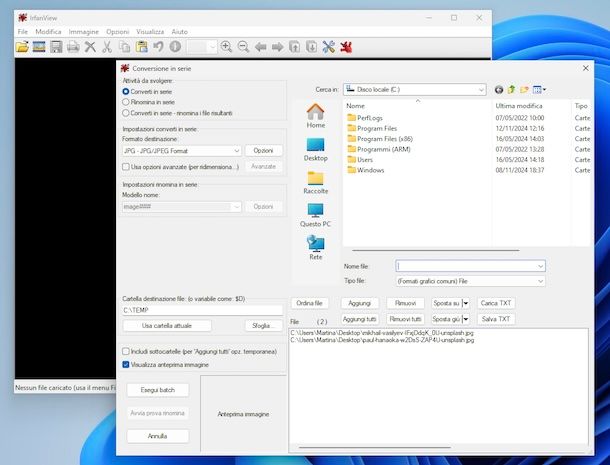Enable Includi sottocartelle checkbox

126,351
